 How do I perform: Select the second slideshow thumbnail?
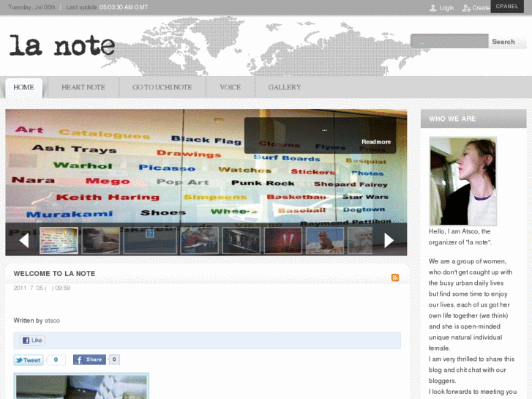[101, 241]
